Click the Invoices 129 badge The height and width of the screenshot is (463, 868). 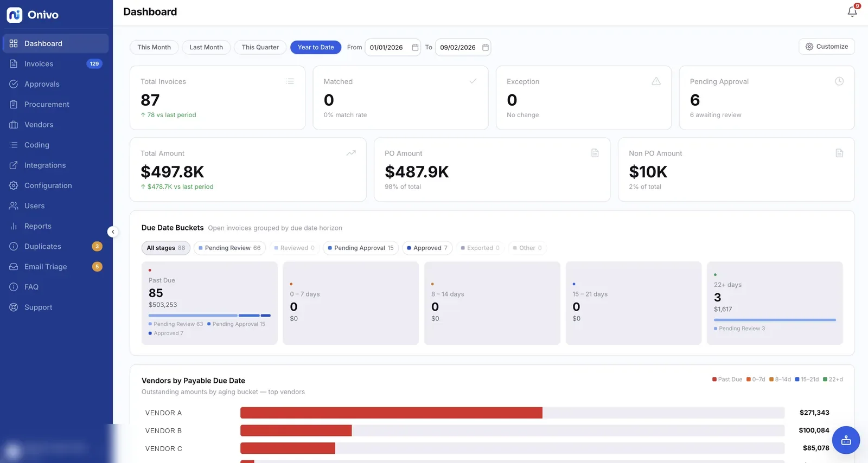[x=94, y=63]
